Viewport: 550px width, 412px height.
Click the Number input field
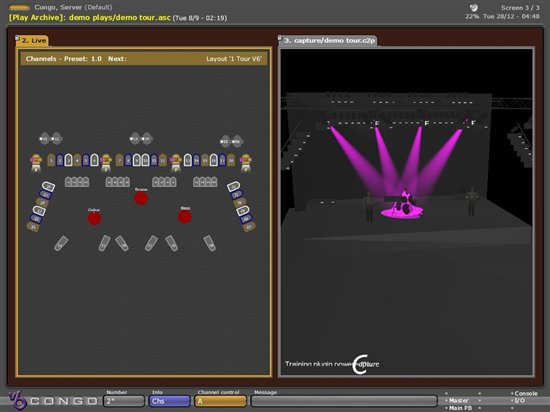(124, 401)
